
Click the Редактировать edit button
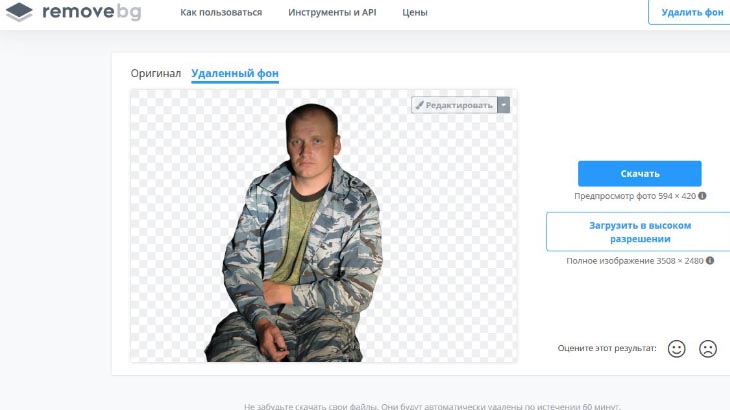pos(454,105)
